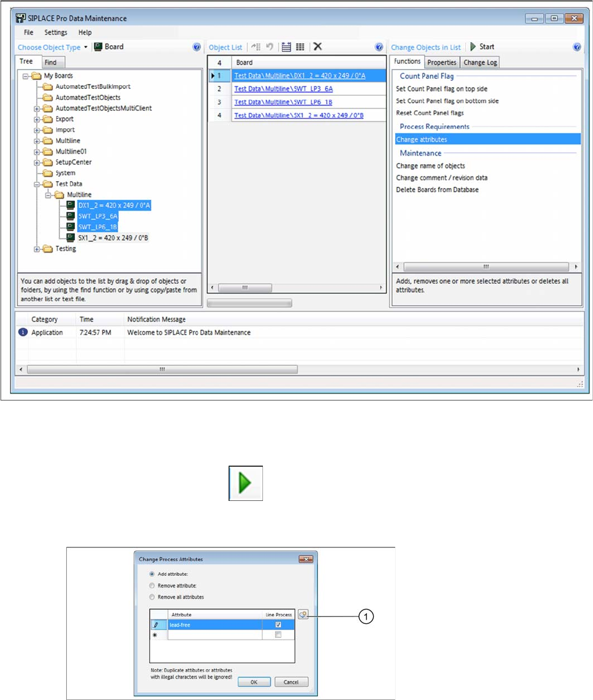Click the Tree tab
Image resolution: width=593 pixels, height=700 pixels.
click(x=27, y=62)
